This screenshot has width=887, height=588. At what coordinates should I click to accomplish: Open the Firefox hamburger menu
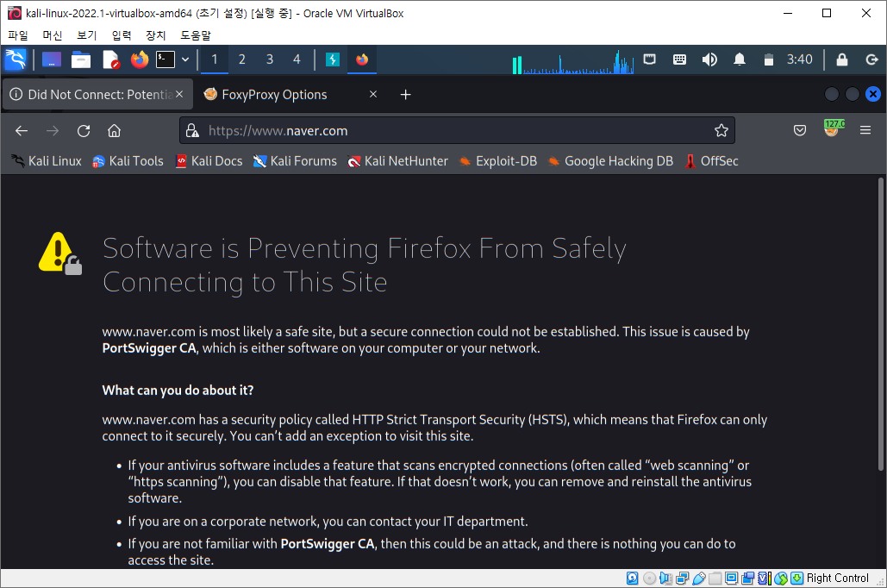pyautogui.click(x=865, y=130)
